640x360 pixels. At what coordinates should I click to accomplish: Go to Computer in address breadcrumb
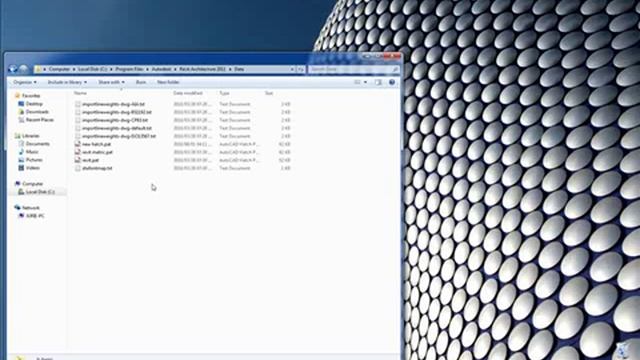(x=59, y=69)
